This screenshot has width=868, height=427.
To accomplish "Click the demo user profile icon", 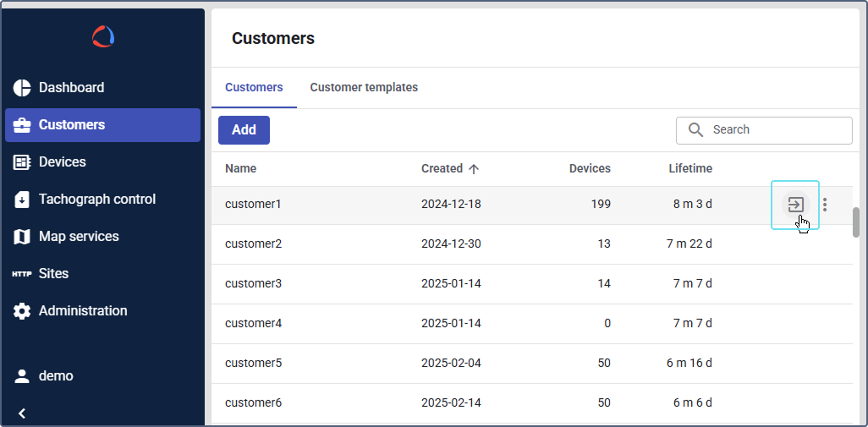I will coord(22,376).
